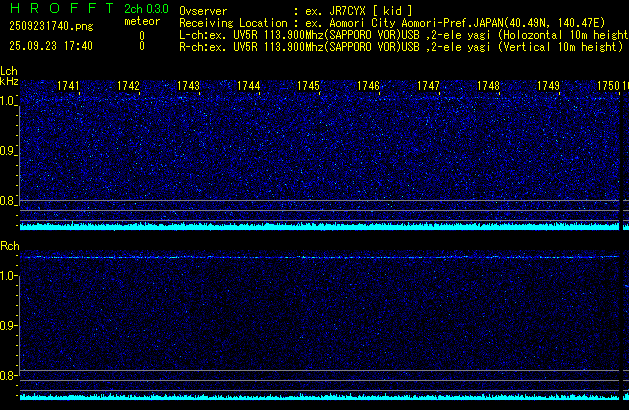This screenshot has height=410, width=629.
Task: Select the L-ch antenna description line
Action: [400, 34]
